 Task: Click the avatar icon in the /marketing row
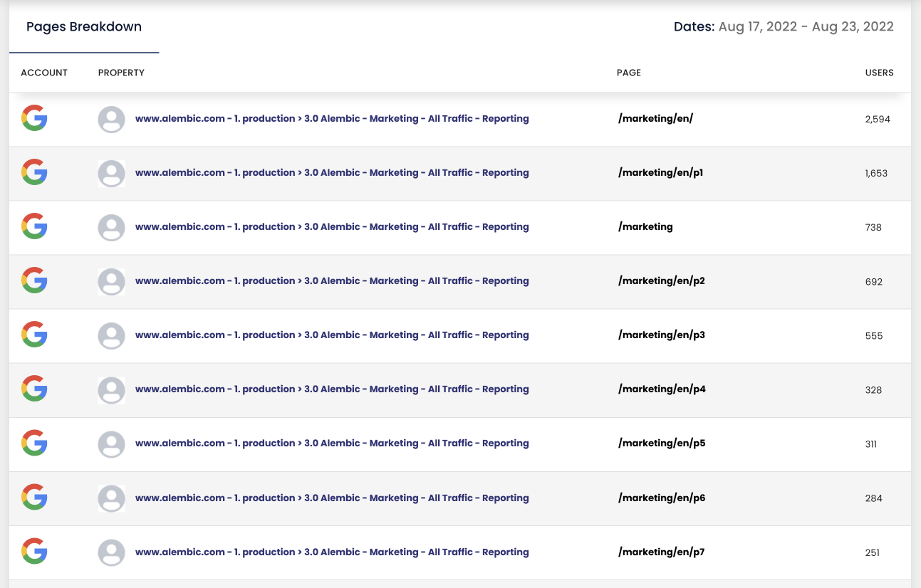(x=111, y=227)
